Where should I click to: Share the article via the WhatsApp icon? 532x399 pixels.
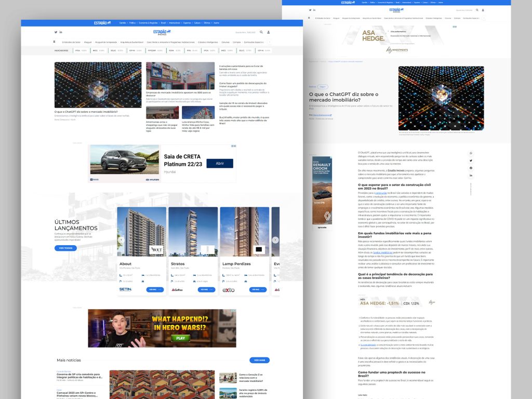[x=471, y=153]
